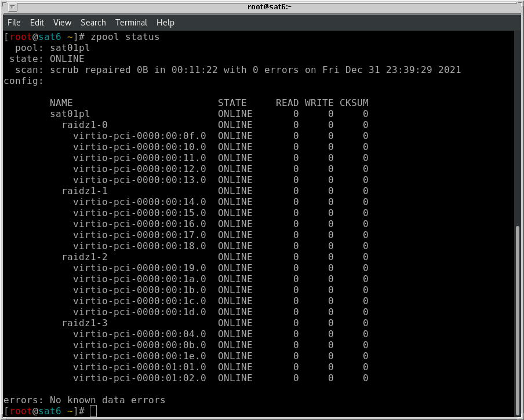Open the View menu
524x420 pixels.
(x=62, y=23)
